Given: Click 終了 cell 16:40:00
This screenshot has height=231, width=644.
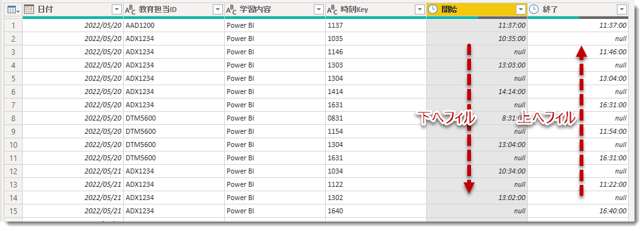Looking at the screenshot, I should click(x=578, y=211).
